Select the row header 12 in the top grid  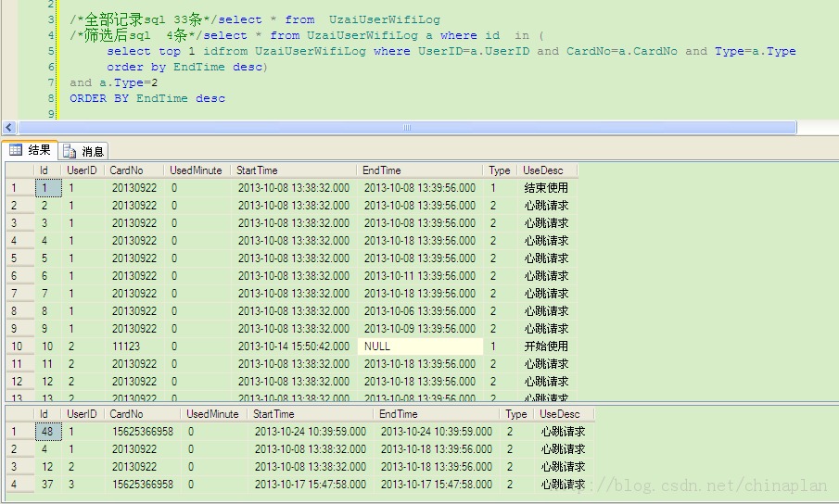click(19, 382)
